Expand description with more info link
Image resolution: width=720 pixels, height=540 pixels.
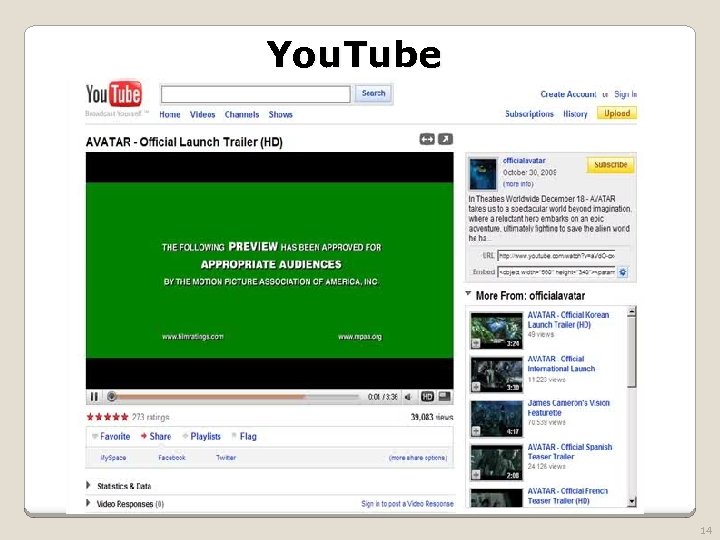pyautogui.click(x=518, y=184)
